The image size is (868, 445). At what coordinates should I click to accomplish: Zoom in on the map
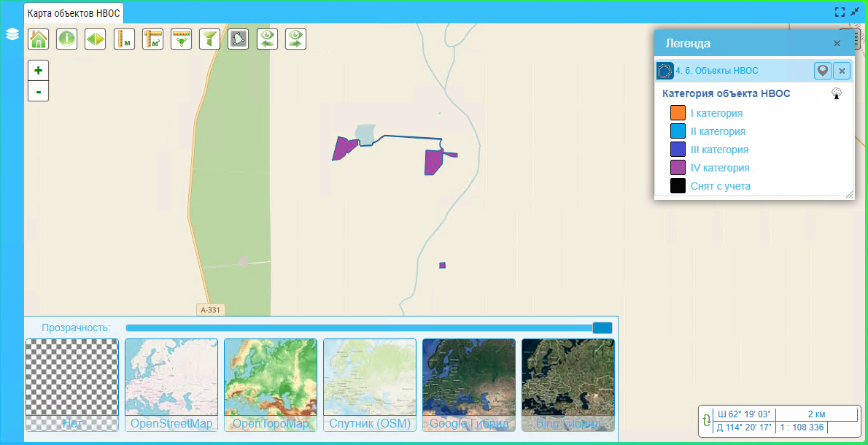38,71
